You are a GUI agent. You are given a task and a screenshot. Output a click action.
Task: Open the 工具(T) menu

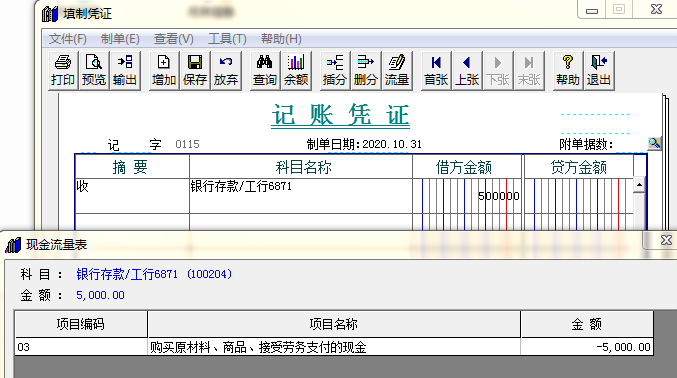click(x=227, y=39)
